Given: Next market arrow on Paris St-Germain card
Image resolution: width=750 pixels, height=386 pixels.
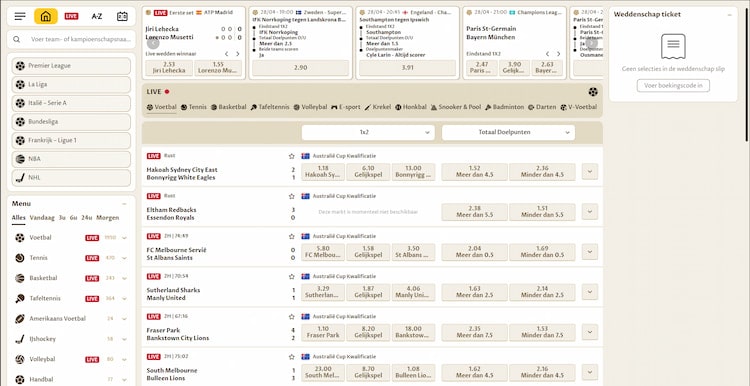Looking at the screenshot, I should (x=558, y=54).
